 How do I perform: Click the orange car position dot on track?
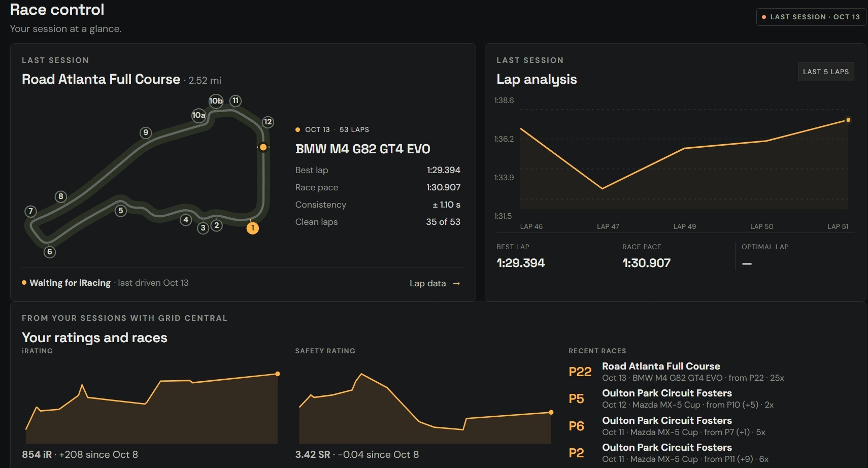(x=263, y=147)
